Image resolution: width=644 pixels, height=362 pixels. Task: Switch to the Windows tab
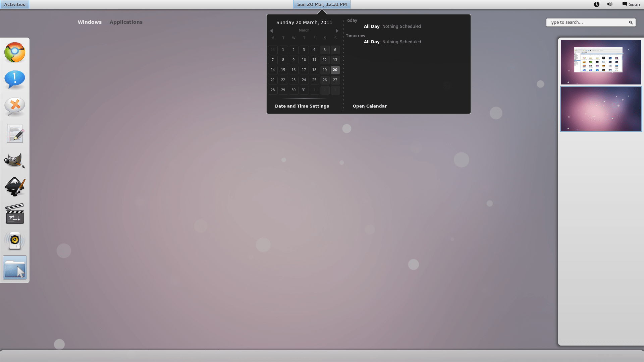pos(90,22)
